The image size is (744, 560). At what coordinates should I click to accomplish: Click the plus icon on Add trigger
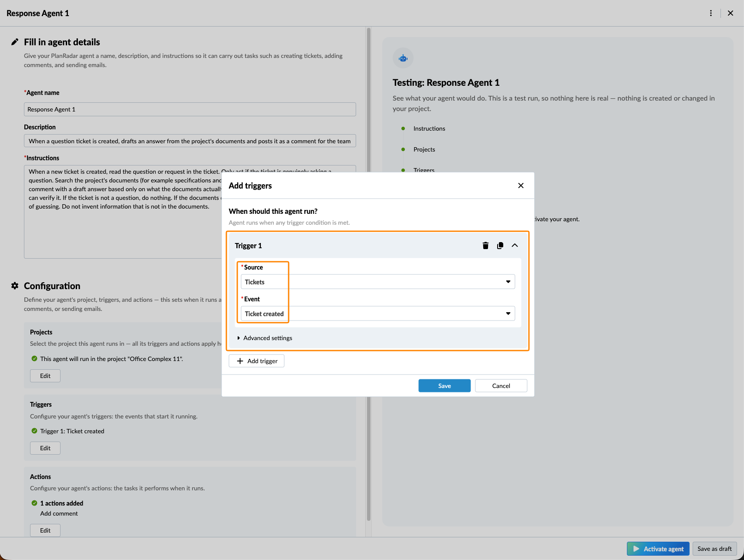(240, 361)
